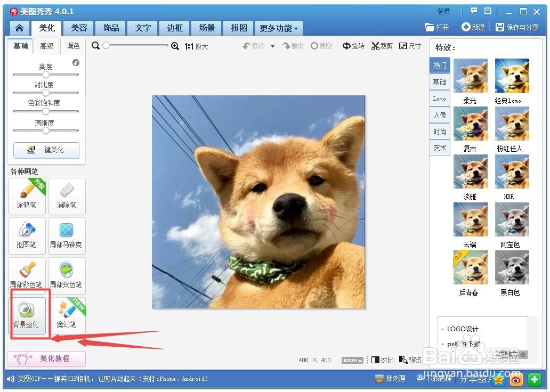Switch to the 拼图 tab
The height and width of the screenshot is (392, 550).
pos(239,28)
